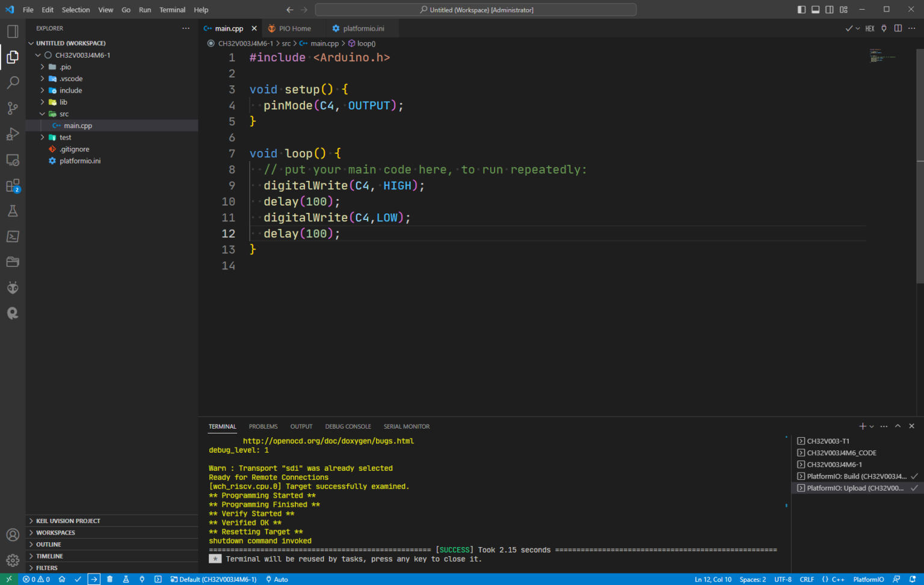Open the platformio.ini file
This screenshot has width=924, height=585.
coord(80,161)
